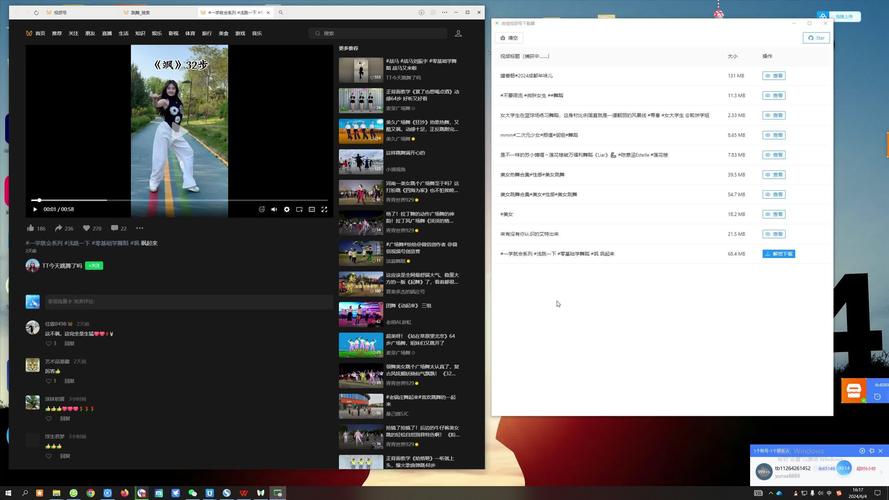Click the user profile icon

pyautogui.click(x=458, y=33)
